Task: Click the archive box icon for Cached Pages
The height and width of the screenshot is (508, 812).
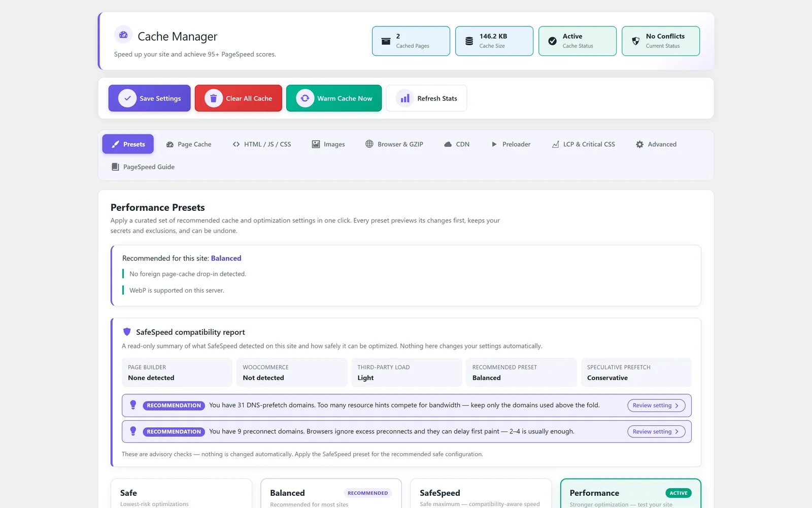Action: [386, 41]
